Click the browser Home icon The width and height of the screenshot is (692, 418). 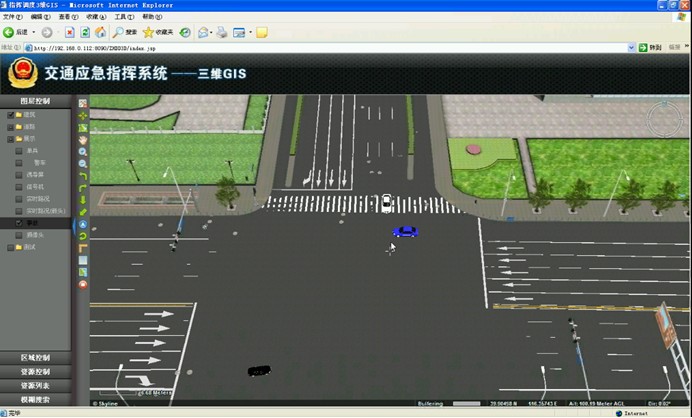(x=101, y=32)
